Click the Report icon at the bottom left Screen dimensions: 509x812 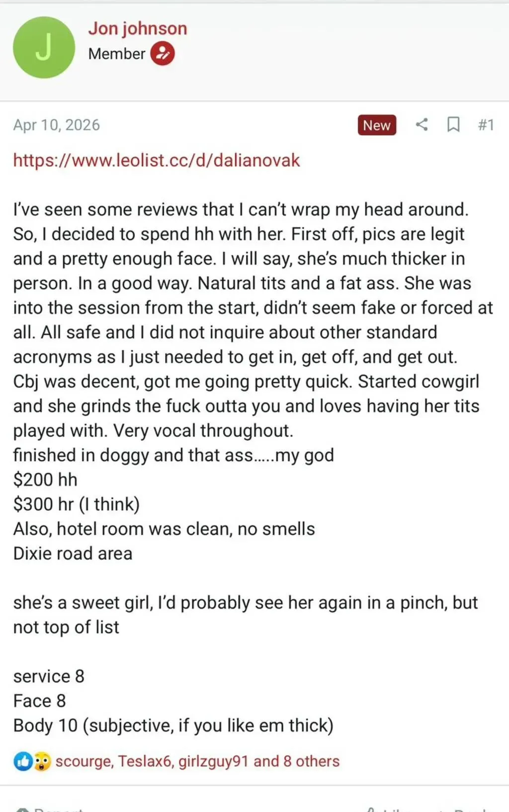pyautogui.click(x=22, y=810)
